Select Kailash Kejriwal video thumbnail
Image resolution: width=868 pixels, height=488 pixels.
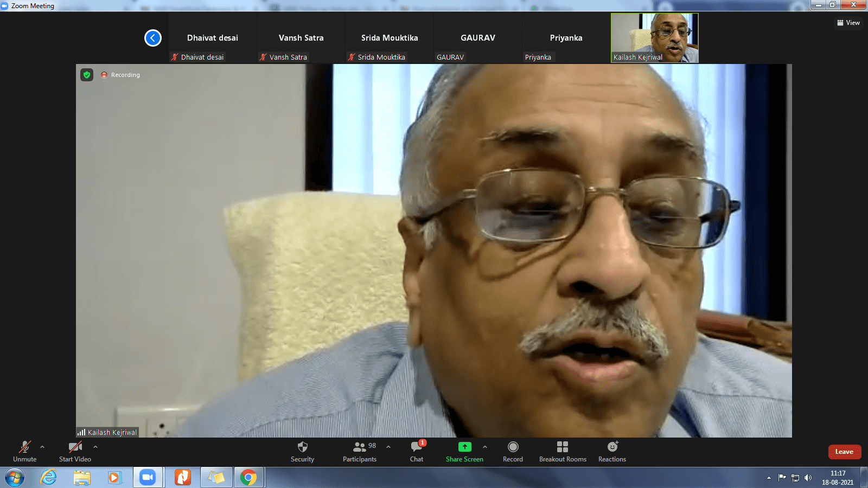[x=654, y=38]
